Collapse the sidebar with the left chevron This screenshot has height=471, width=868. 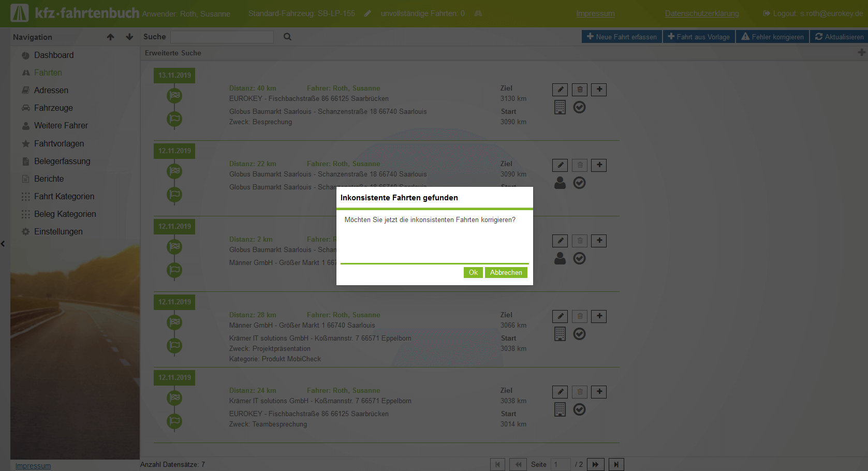pyautogui.click(x=3, y=244)
